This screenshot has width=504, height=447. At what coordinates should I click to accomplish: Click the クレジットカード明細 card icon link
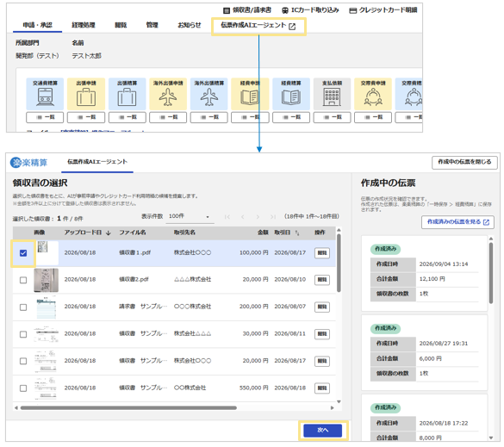pyautogui.click(x=383, y=10)
